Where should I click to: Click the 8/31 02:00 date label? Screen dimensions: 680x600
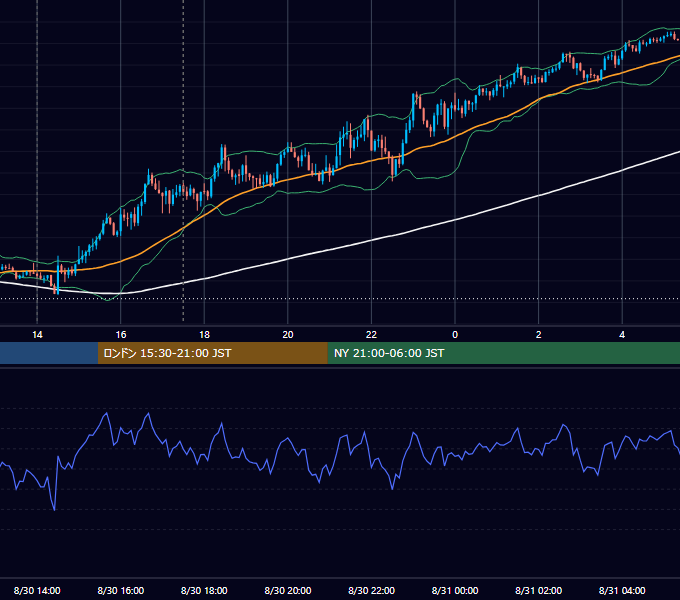539,590
